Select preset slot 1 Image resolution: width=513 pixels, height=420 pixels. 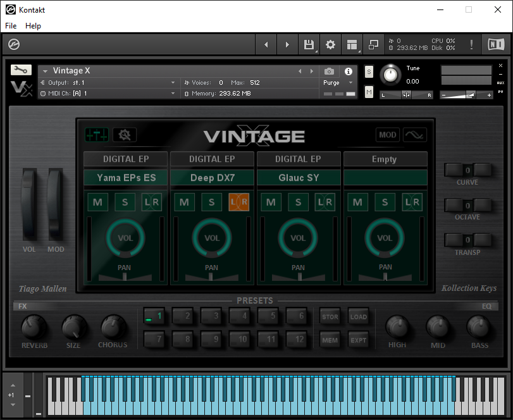coord(154,316)
